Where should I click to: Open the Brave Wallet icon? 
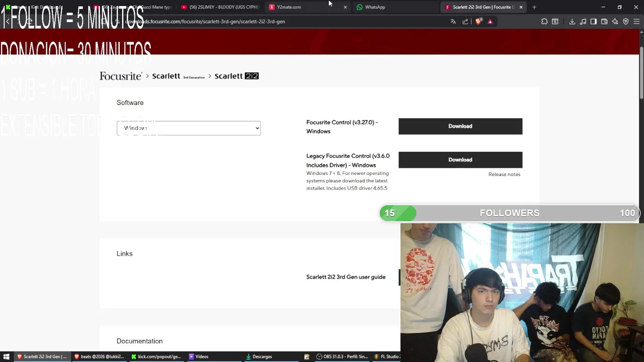tap(604, 22)
